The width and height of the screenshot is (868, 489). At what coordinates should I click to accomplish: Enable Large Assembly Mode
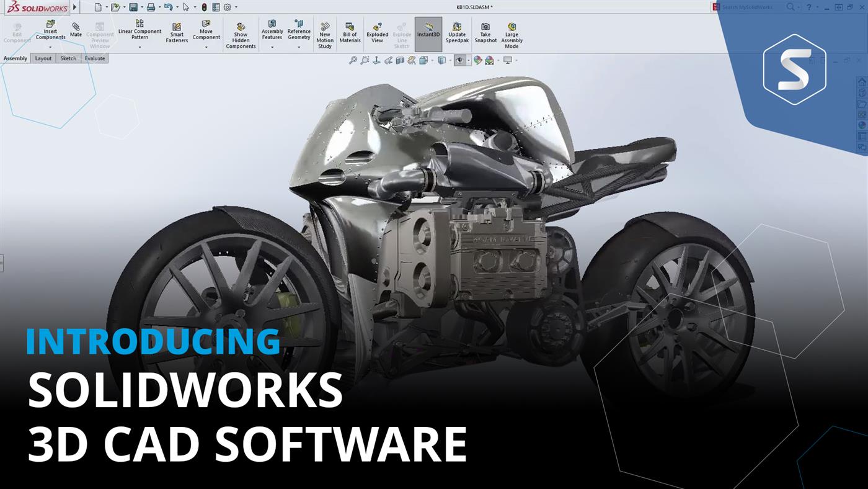(510, 34)
